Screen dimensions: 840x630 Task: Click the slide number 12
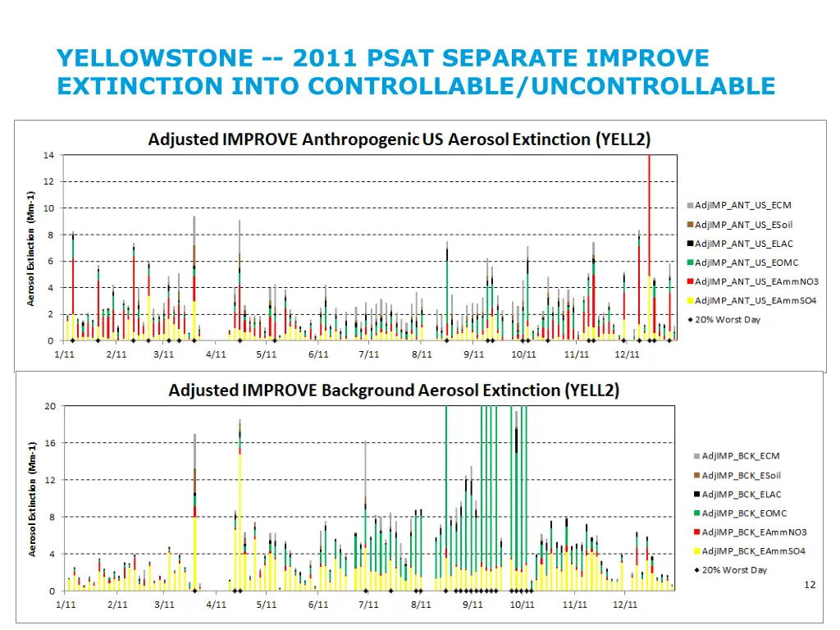[810, 584]
